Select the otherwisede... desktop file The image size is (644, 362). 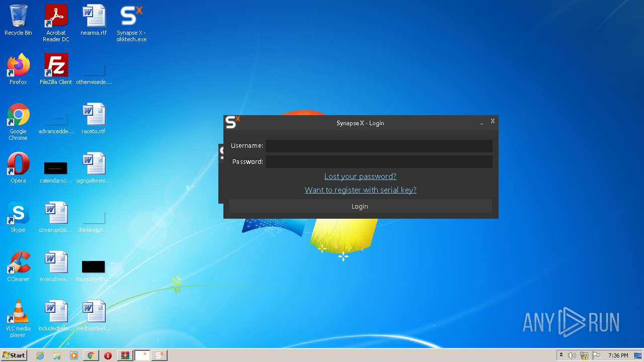(x=94, y=72)
